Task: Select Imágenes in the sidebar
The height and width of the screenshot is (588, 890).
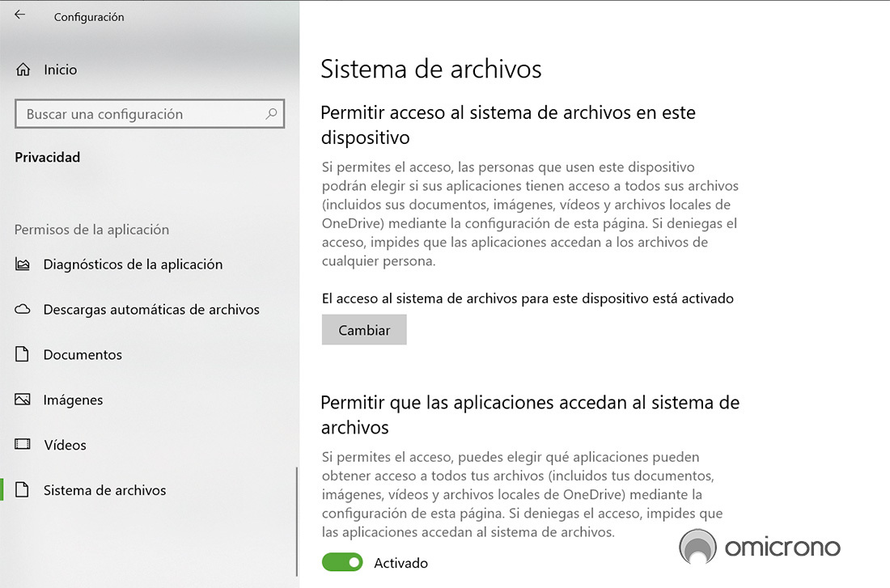Action: [73, 400]
